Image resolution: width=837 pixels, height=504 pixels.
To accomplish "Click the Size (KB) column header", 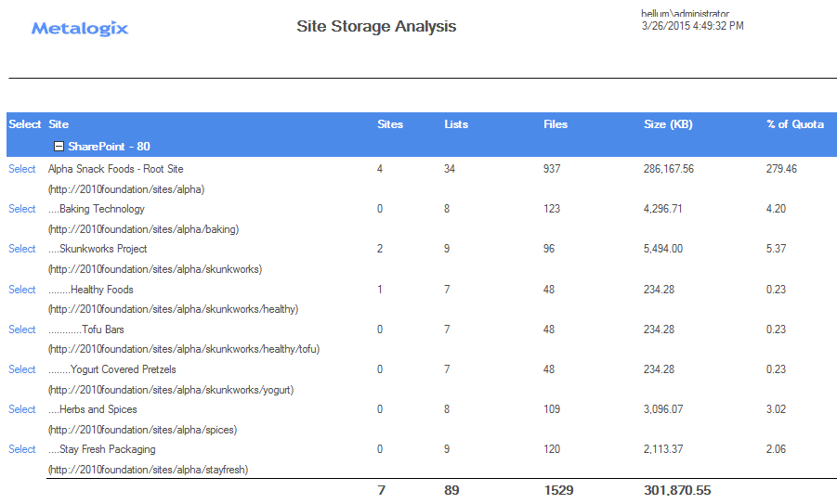I will coord(668,124).
